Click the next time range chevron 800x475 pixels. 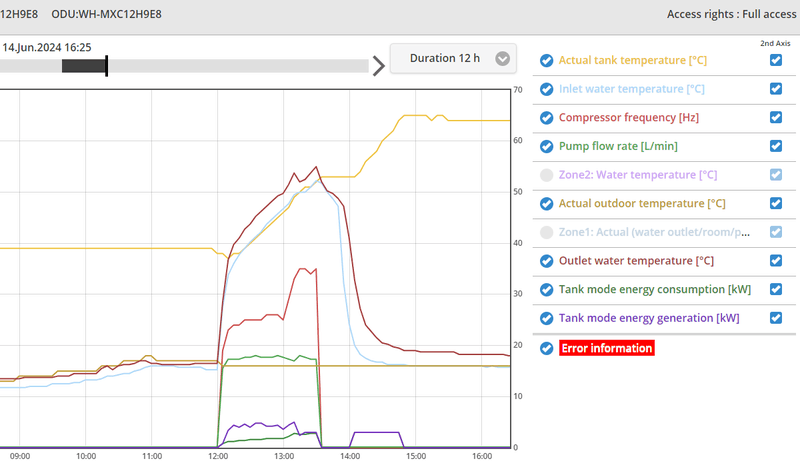click(378, 66)
